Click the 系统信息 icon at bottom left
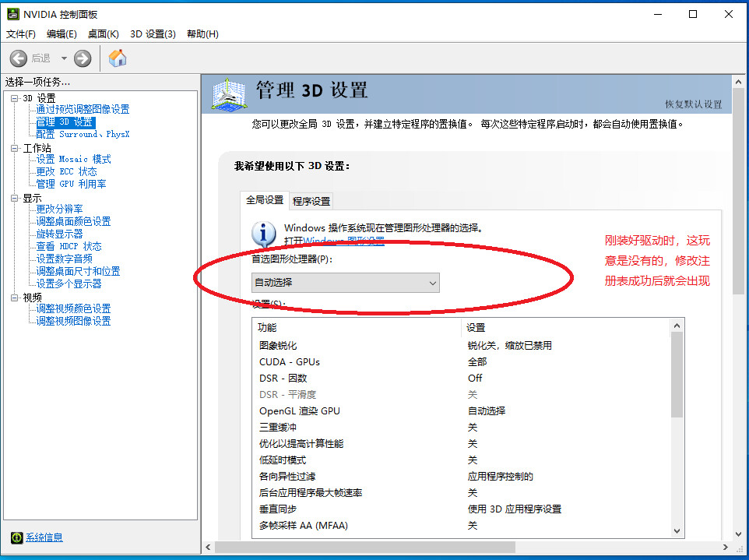 16,537
